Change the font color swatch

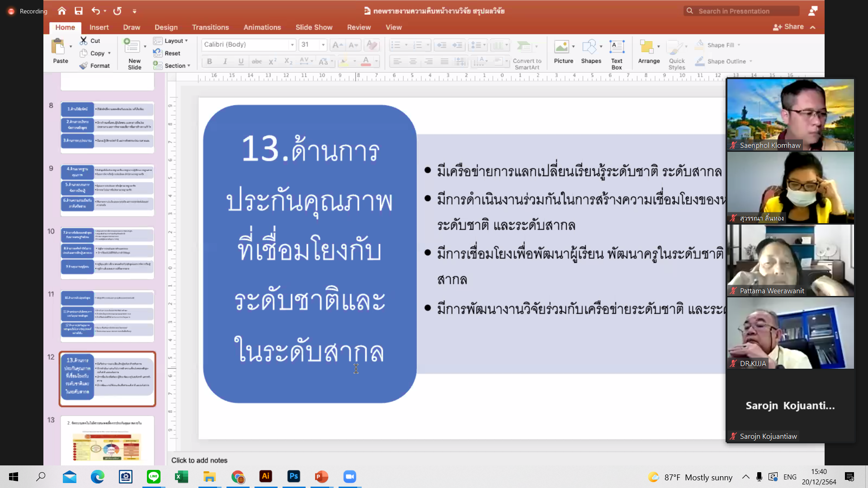coord(366,61)
